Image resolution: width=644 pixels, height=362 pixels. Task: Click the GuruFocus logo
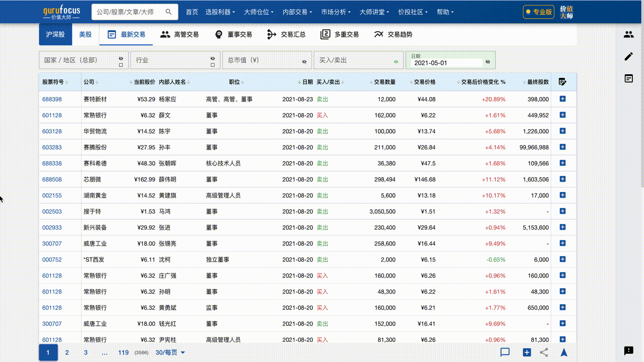61,12
